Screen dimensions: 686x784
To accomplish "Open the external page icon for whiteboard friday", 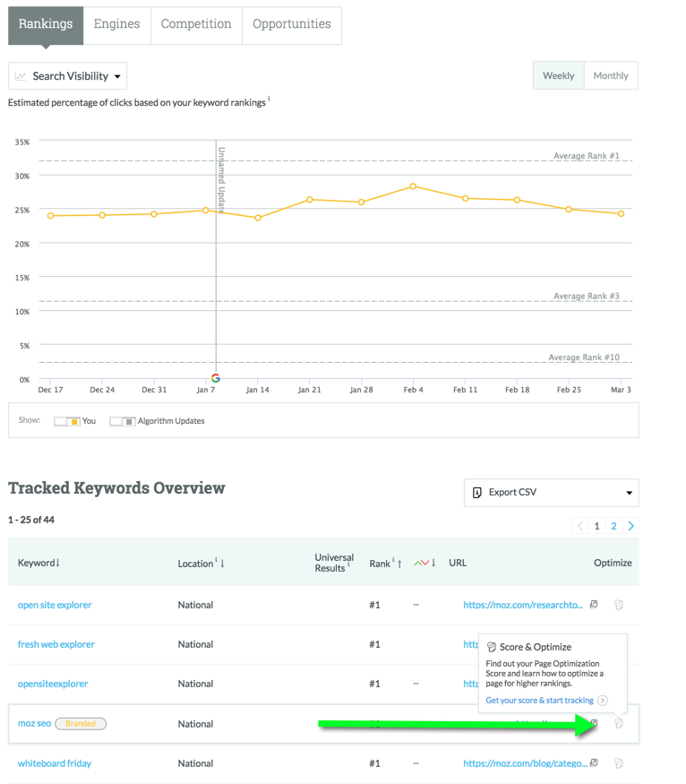I will click(x=594, y=763).
